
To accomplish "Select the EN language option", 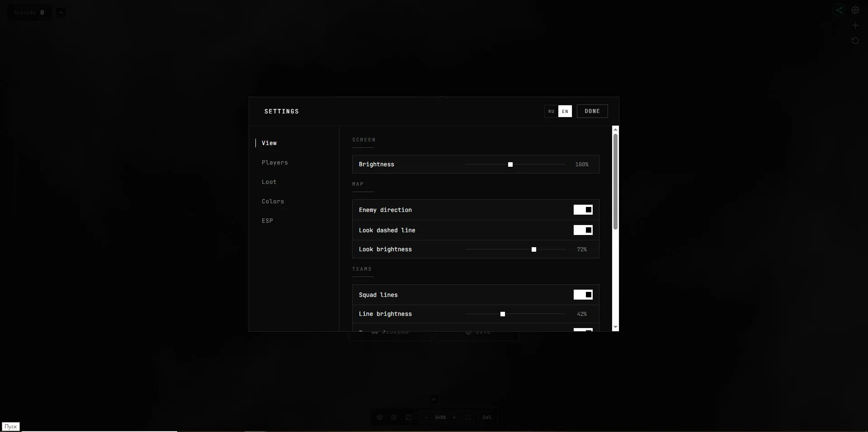I will [565, 111].
